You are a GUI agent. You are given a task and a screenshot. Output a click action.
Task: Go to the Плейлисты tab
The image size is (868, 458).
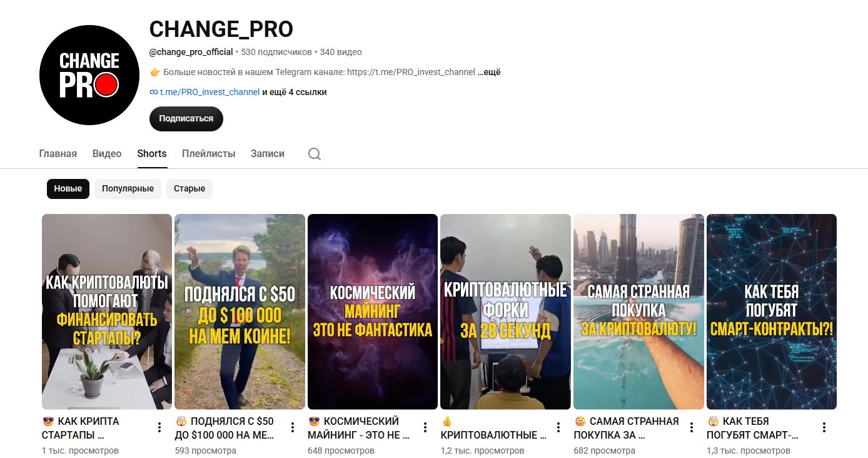[x=209, y=154]
